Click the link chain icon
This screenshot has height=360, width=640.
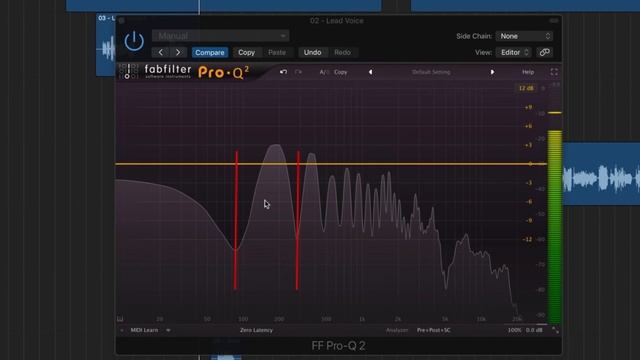coord(544,52)
